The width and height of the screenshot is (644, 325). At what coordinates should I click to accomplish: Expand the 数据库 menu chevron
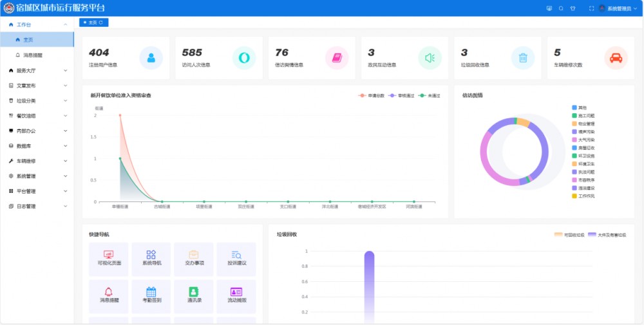(x=65, y=146)
